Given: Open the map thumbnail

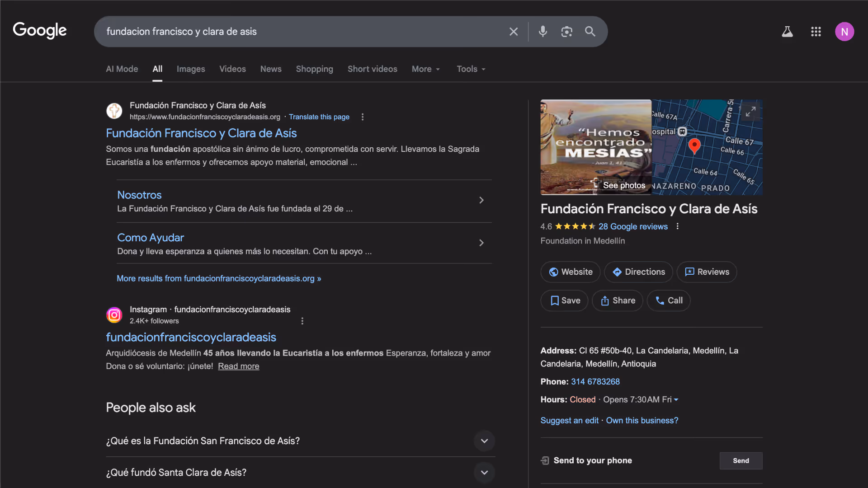Looking at the screenshot, I should tap(707, 147).
